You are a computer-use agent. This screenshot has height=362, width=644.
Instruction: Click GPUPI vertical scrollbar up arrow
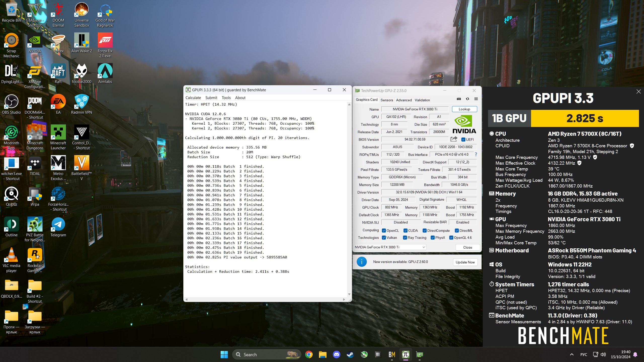349,104
